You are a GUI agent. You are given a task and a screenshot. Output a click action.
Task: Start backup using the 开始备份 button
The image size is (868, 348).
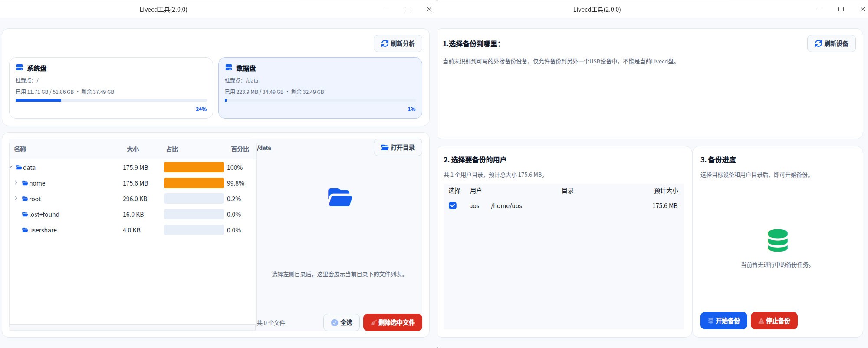pos(723,321)
